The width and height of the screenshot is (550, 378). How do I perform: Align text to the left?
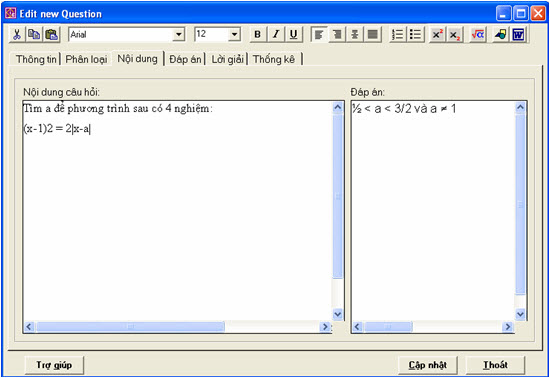click(x=319, y=35)
